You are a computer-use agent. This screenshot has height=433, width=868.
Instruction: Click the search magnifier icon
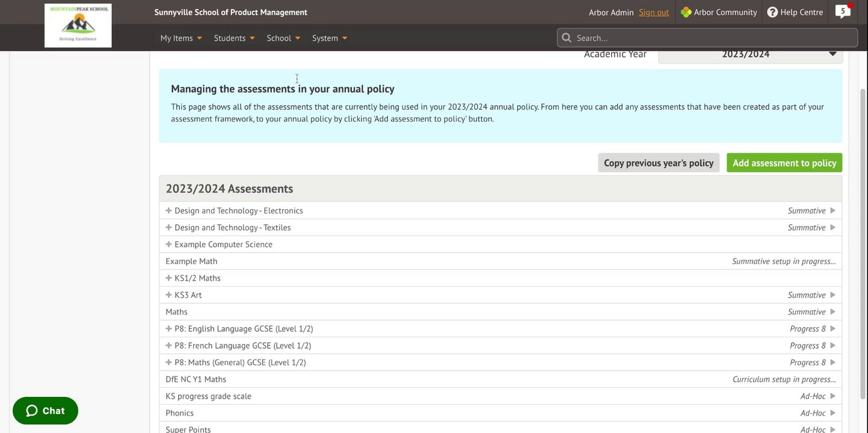566,38
